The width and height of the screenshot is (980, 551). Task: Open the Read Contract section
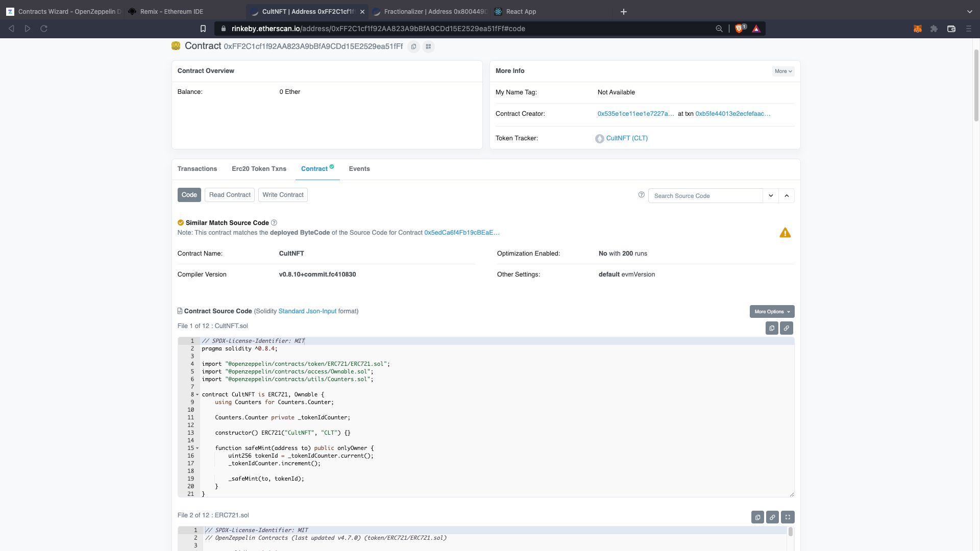(x=230, y=195)
